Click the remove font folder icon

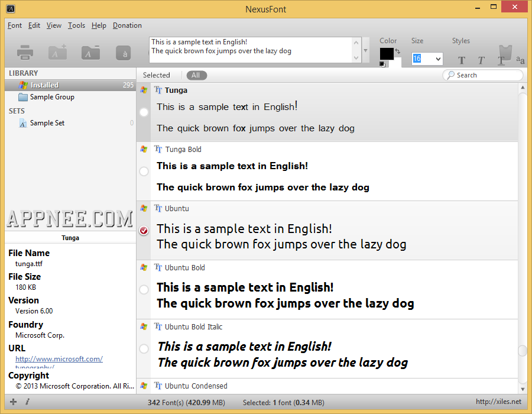pos(90,52)
